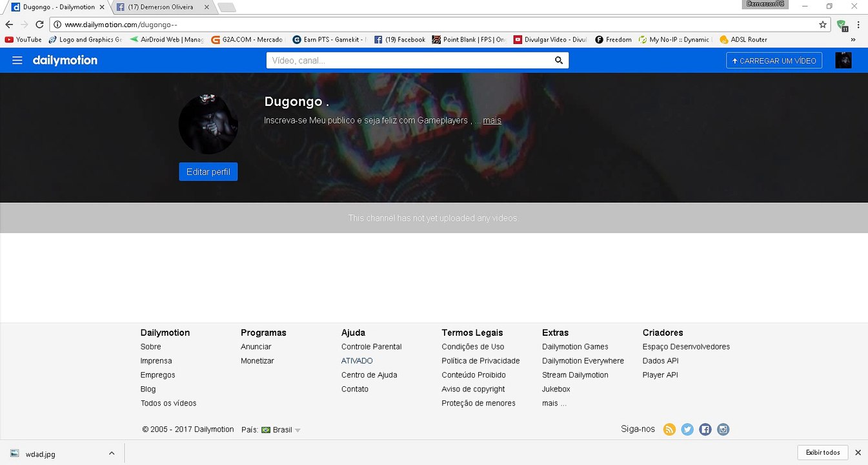Open the Centro de Ajuda link
Viewport: 868px width, 465px height.
369,375
